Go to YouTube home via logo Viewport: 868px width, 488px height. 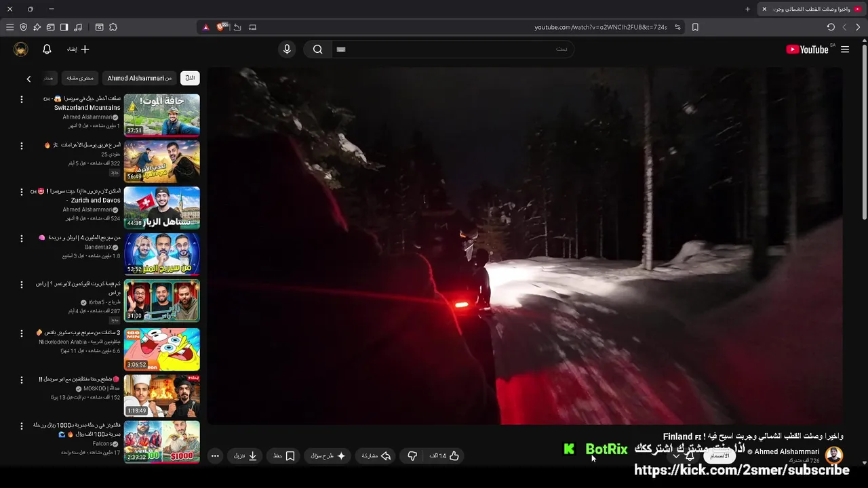[x=807, y=49]
